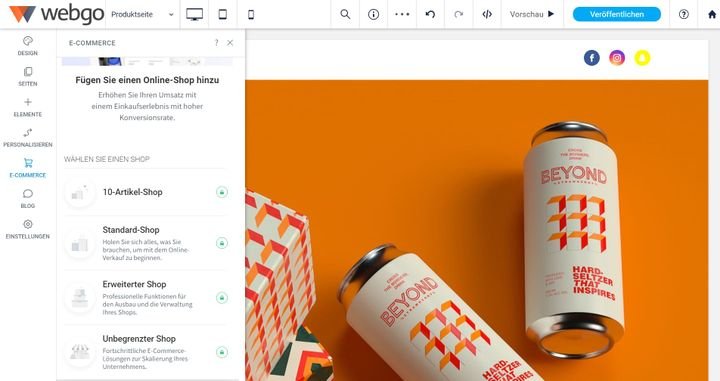Switch to mobile phone view
Viewport: 720px width, 381px height.
(x=251, y=14)
